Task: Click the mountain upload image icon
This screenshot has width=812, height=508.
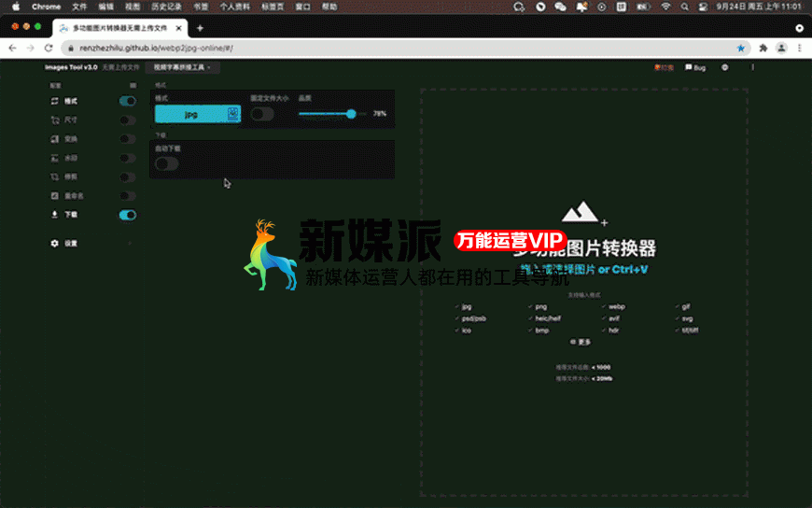Action: point(584,213)
